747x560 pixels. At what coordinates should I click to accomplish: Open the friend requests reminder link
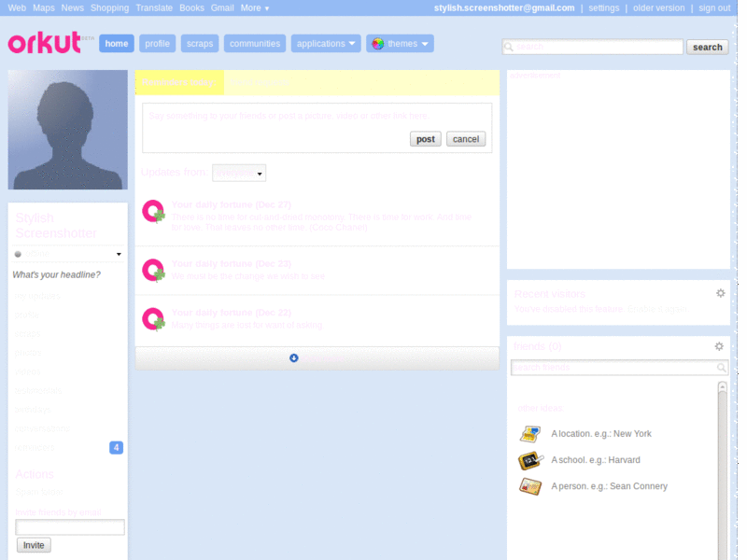[x=260, y=82]
